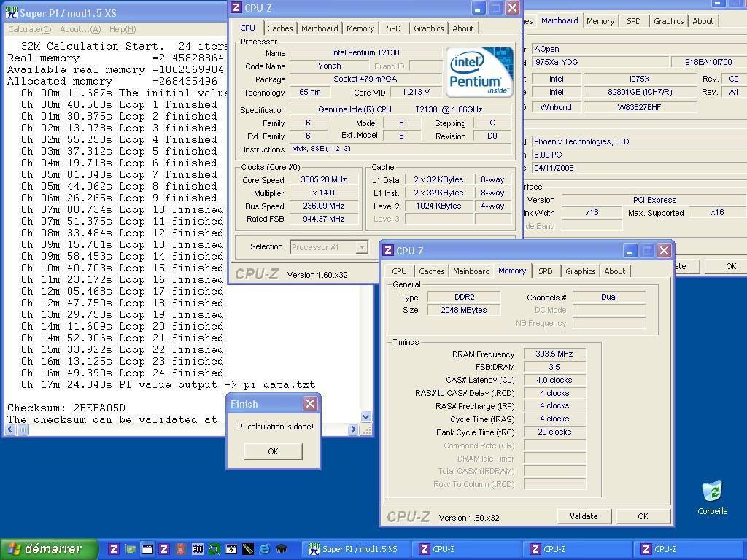Click the PLL quick launch icon
Viewport: 747px width, 560px height.
[x=197, y=549]
